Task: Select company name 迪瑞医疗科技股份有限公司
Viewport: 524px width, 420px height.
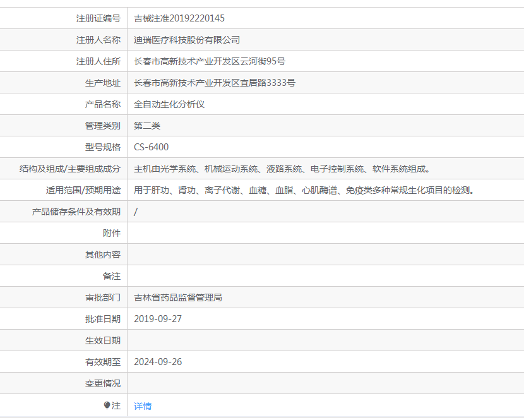Action: [187, 40]
